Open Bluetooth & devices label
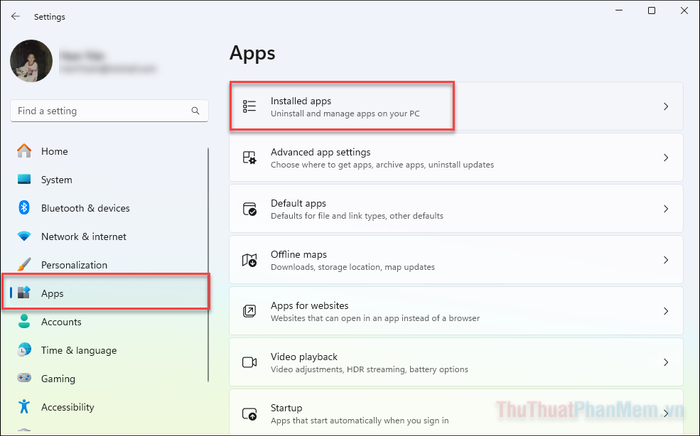The width and height of the screenshot is (700, 436). tap(85, 208)
